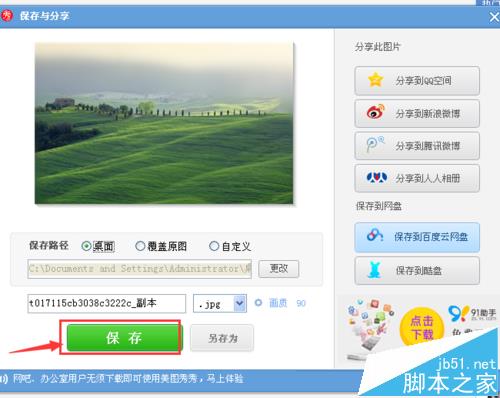Click the yellow 点击下载 ad button
500x398 pixels.
[x=422, y=327]
